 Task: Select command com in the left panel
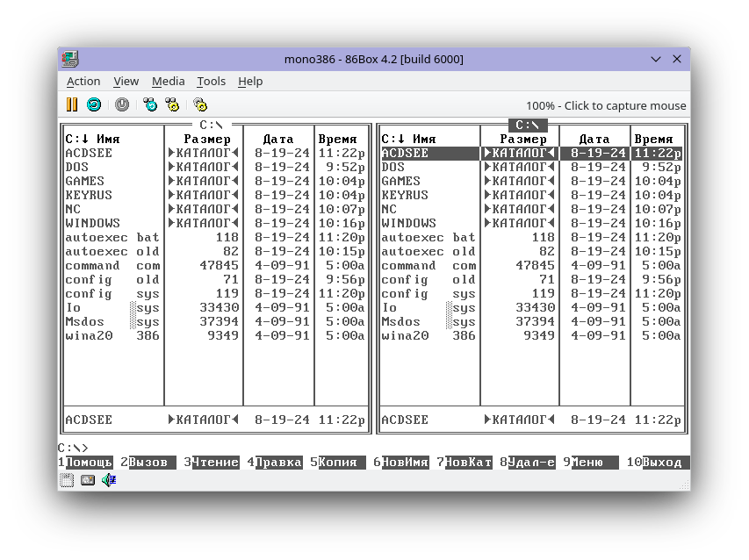[x=215, y=265]
